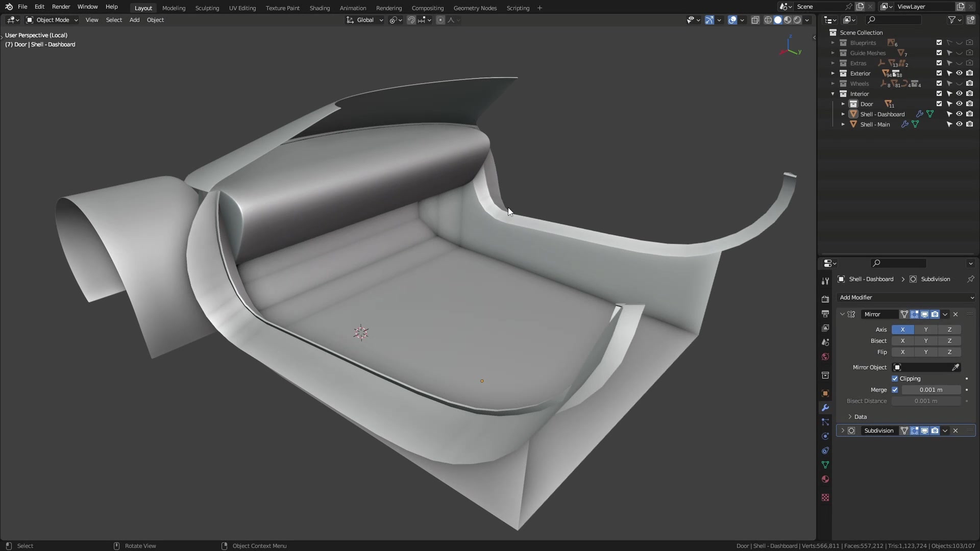This screenshot has width=980, height=551.
Task: Open the viewport Add menu
Action: (134, 20)
